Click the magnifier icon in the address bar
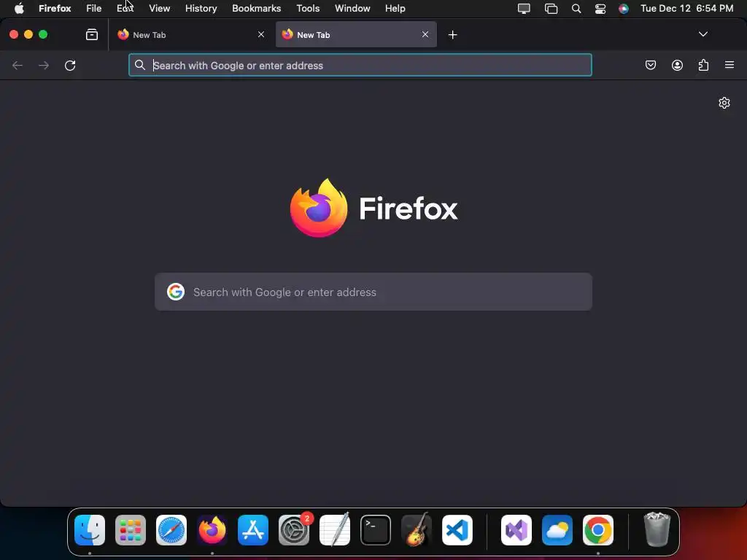Screen dimensions: 747x560 139,65
